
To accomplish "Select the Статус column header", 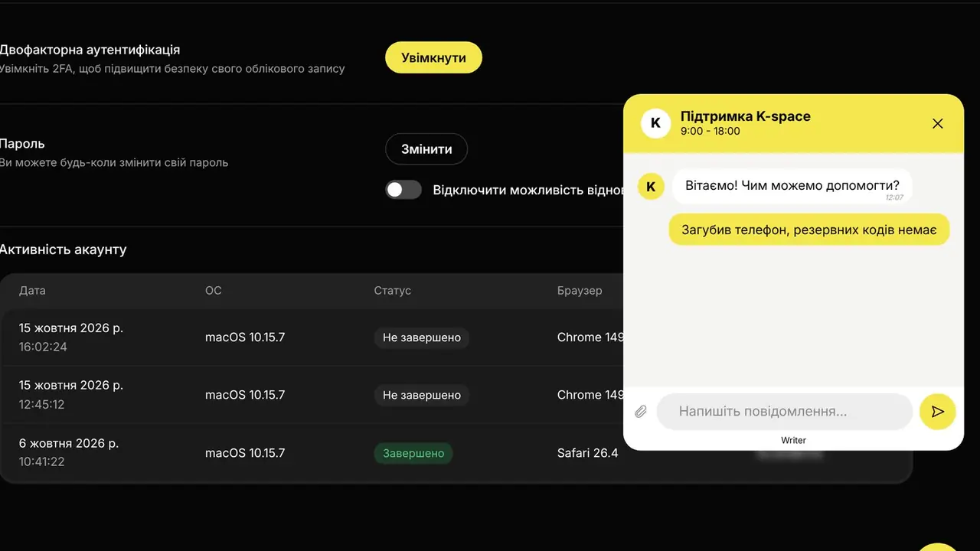I will [393, 291].
